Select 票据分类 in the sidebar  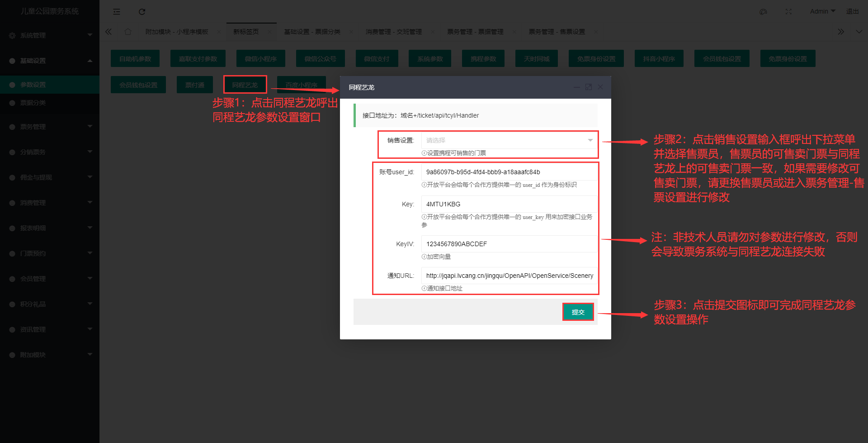coord(50,103)
